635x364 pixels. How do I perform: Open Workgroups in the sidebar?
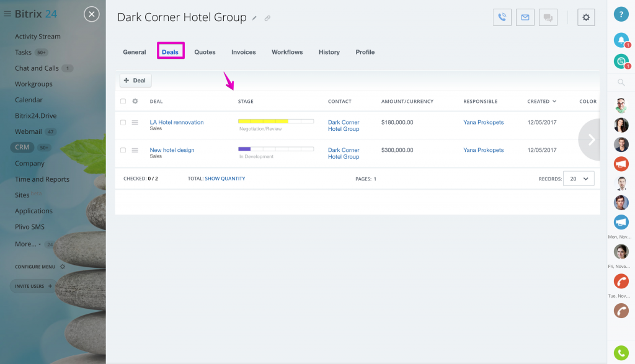(33, 84)
